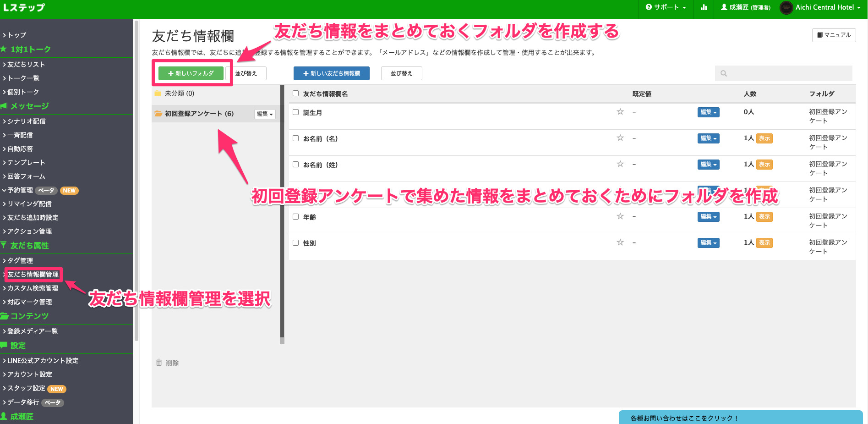Click the magnifier icon in search box
The height and width of the screenshot is (424, 868).
(724, 73)
